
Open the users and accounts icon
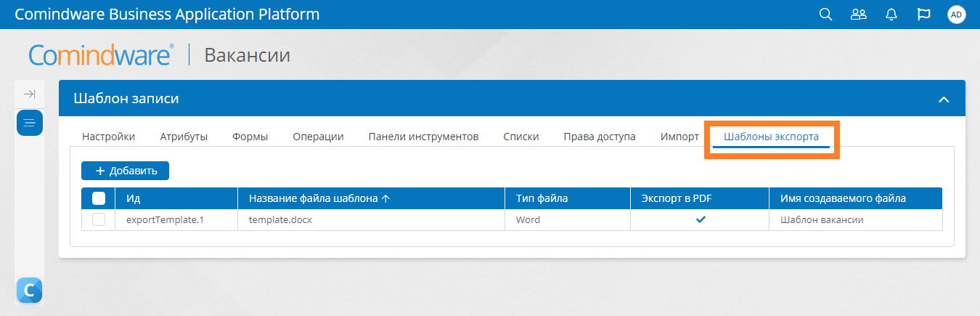coord(859,15)
